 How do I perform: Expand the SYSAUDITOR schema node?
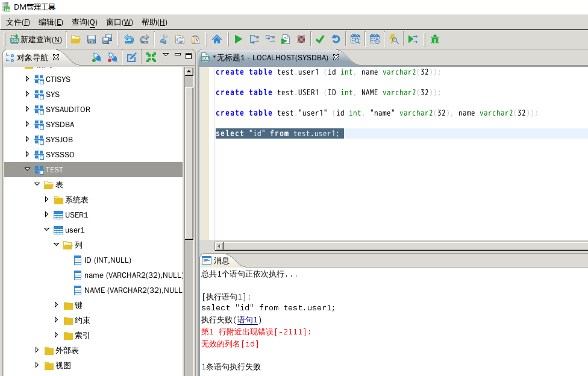(27, 109)
